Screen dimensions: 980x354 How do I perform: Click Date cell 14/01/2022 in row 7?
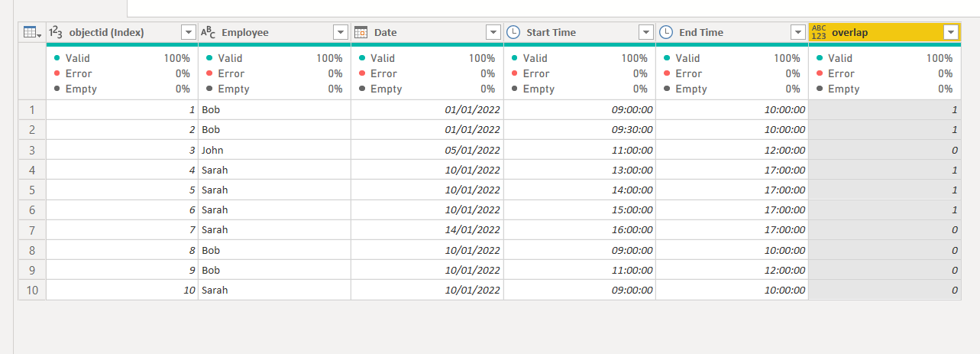[x=427, y=229]
